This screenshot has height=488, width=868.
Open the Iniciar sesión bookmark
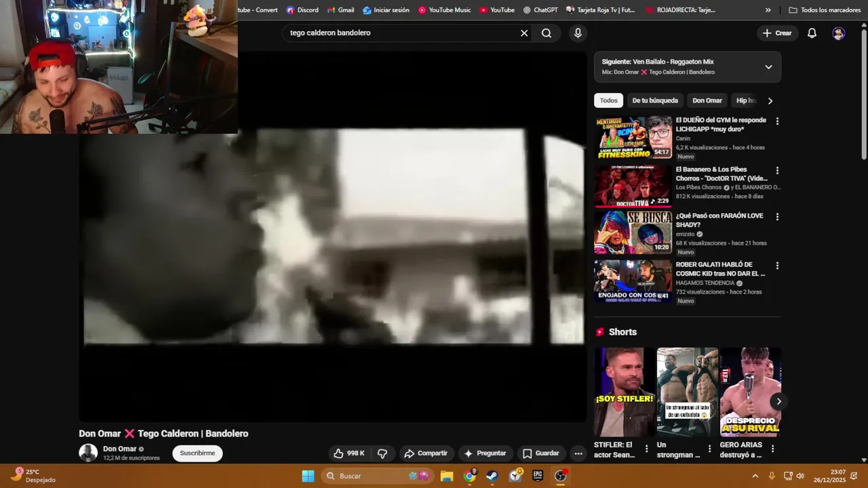coord(386,10)
